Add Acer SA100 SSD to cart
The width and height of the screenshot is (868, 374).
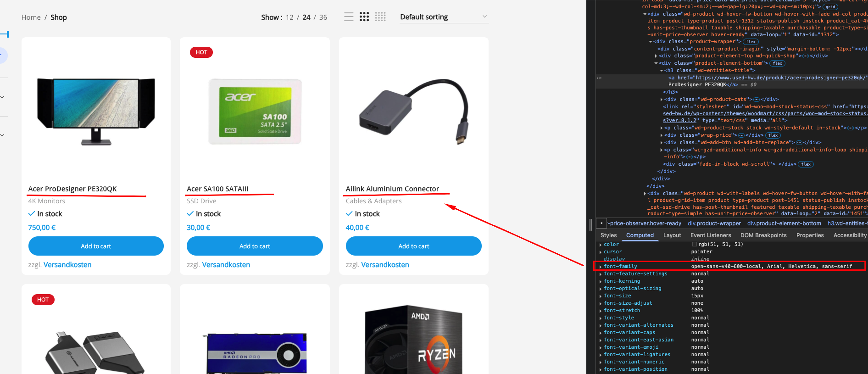[255, 246]
